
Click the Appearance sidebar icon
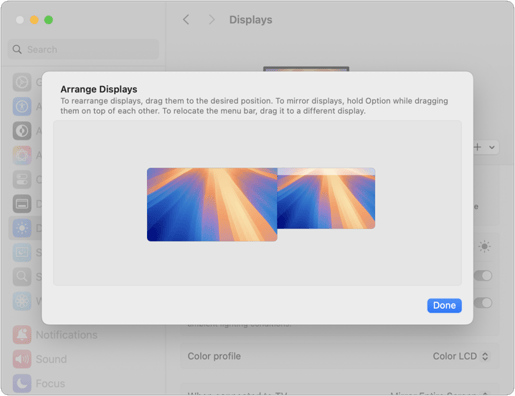click(22, 131)
